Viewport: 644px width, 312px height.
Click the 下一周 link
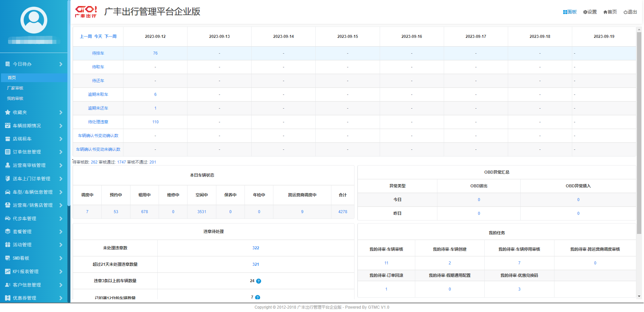pos(110,37)
